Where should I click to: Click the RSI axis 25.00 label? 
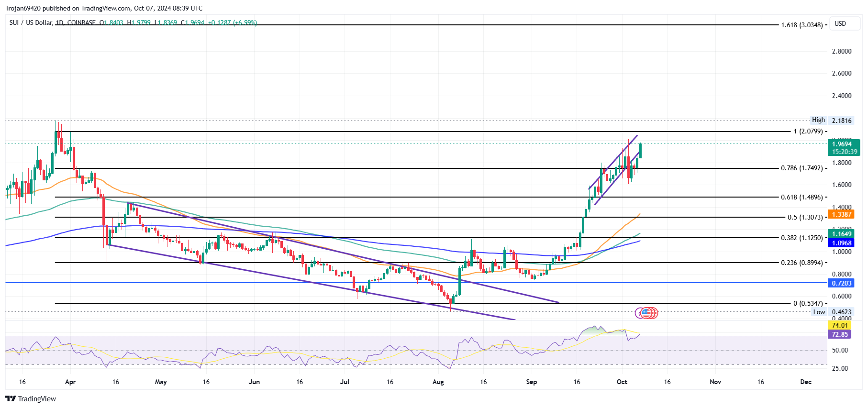[840, 368]
